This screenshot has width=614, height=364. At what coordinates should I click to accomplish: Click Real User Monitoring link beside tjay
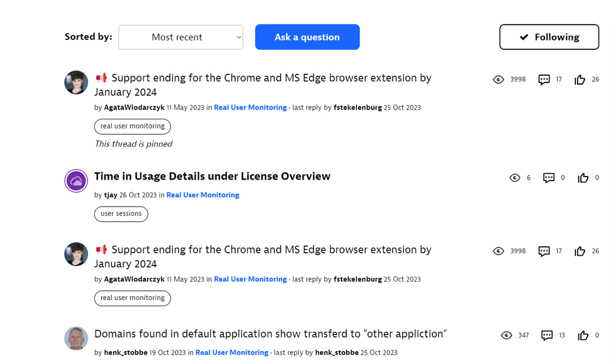(x=202, y=195)
